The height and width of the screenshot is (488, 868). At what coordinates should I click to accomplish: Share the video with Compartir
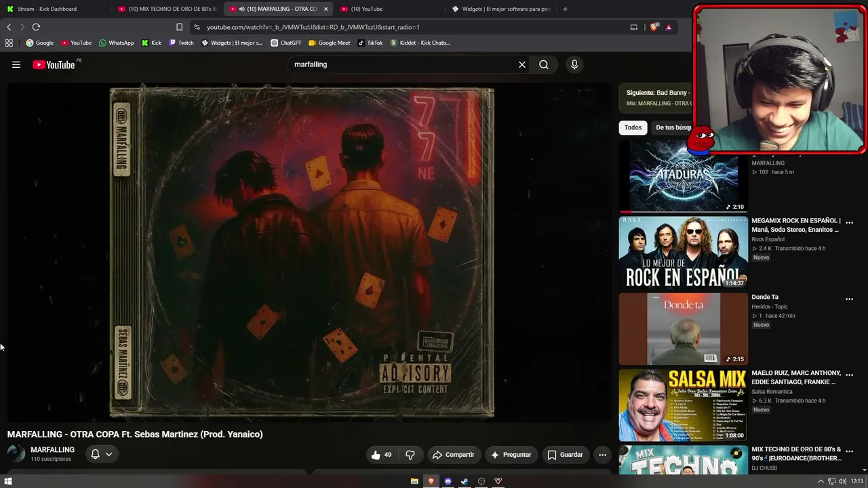(x=453, y=455)
